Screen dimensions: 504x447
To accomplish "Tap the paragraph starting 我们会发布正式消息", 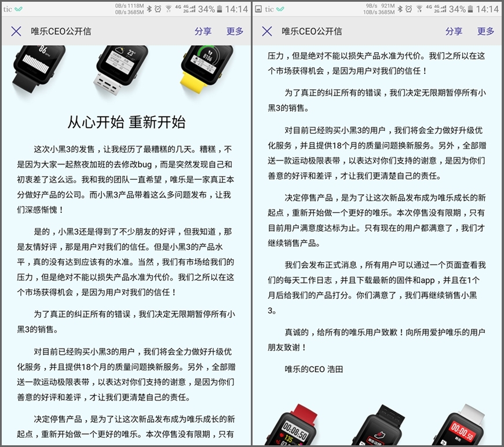I will 377,288.
